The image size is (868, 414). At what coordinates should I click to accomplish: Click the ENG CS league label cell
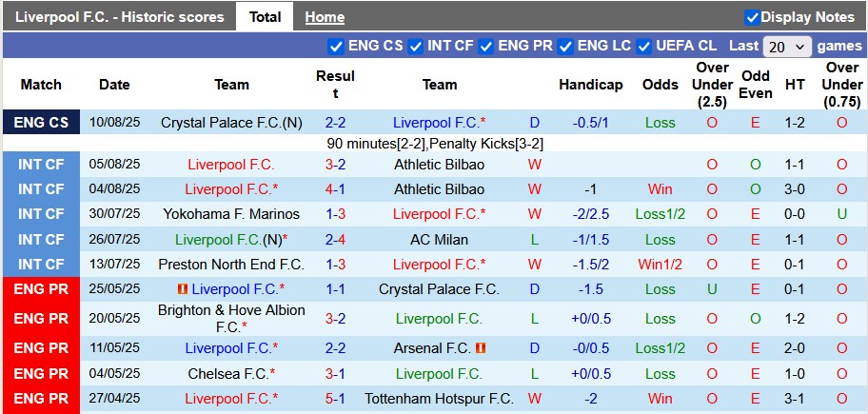click(41, 123)
